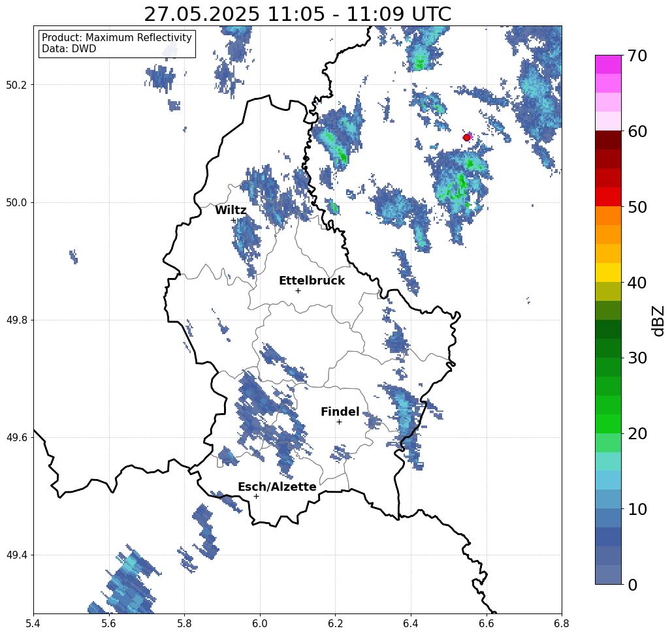The width and height of the screenshot is (672, 635).
Task: Click the longitude label 6.0
Action: pyautogui.click(x=260, y=623)
